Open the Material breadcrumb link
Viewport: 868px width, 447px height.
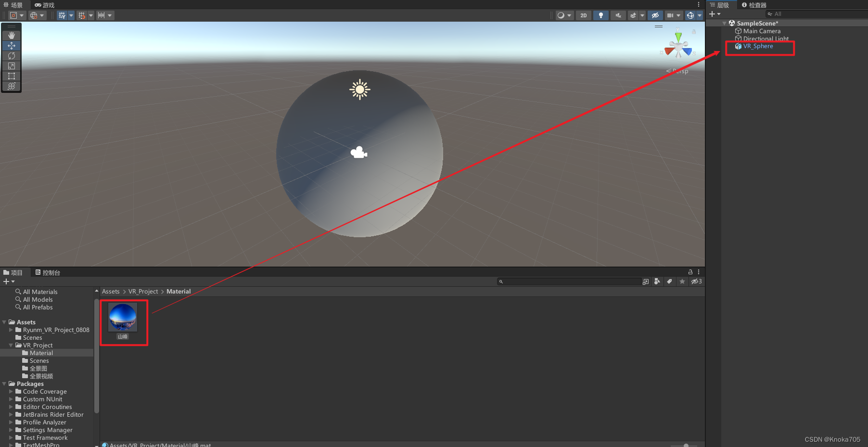[x=179, y=291]
